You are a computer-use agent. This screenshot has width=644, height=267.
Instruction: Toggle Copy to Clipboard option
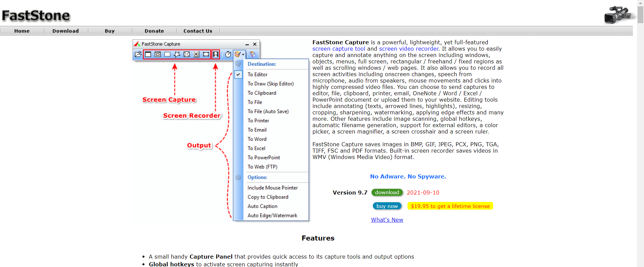tap(268, 197)
